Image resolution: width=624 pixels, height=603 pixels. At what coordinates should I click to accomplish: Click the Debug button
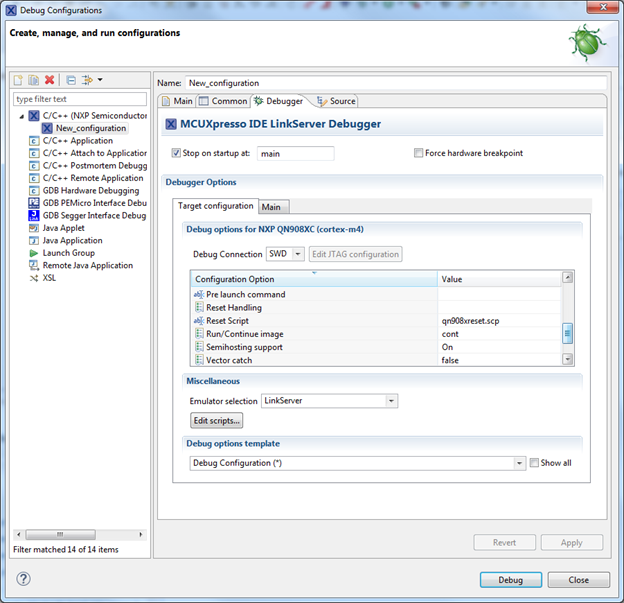point(511,580)
